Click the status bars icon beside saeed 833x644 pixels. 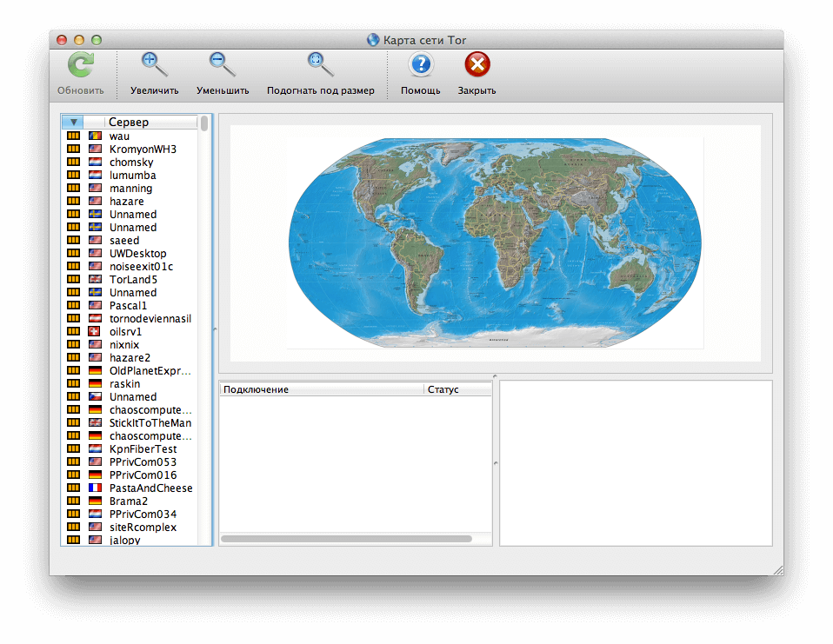(73, 240)
